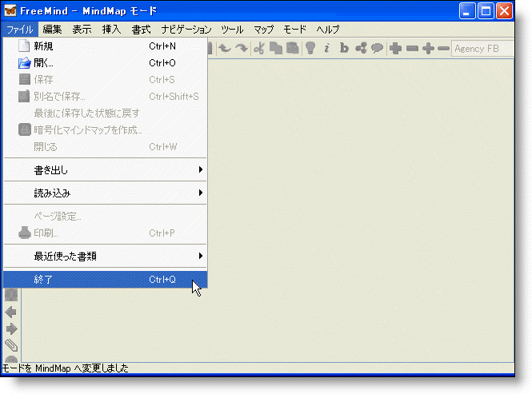Click the thick plus toolbar icon
The height and width of the screenshot is (394, 532).
[x=395, y=49]
